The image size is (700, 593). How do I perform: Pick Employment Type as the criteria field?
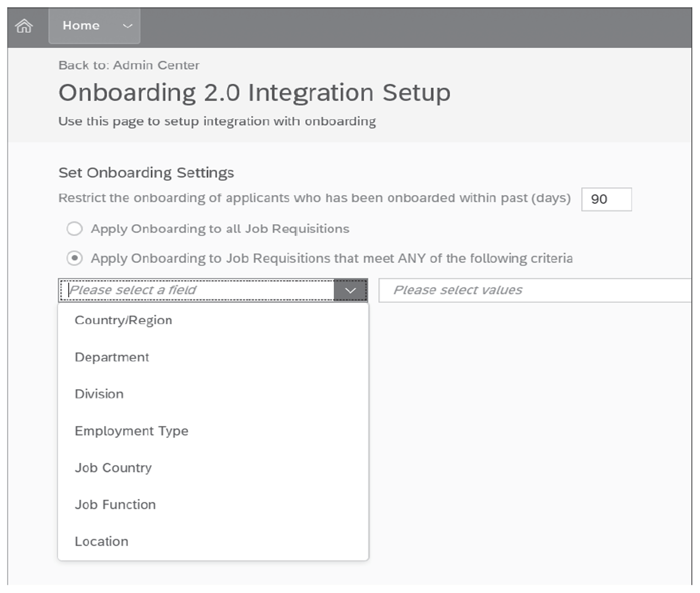click(132, 431)
